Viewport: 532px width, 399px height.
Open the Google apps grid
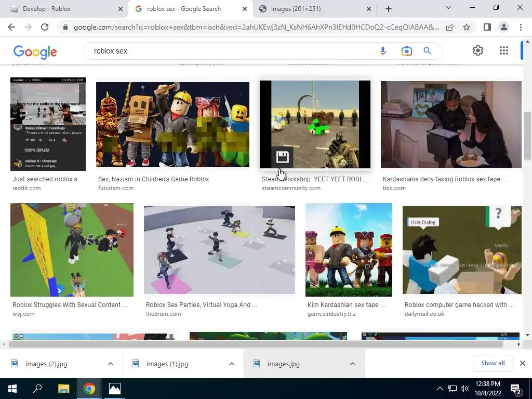(x=504, y=50)
